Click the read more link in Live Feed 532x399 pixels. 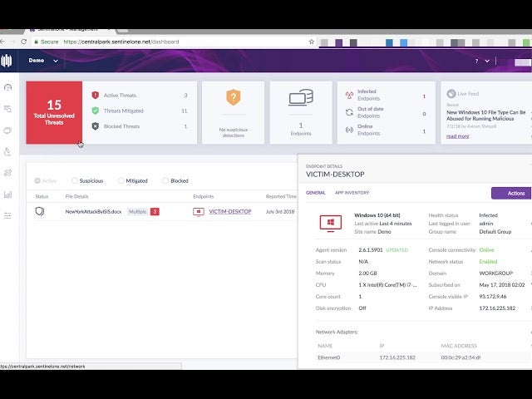point(457,136)
